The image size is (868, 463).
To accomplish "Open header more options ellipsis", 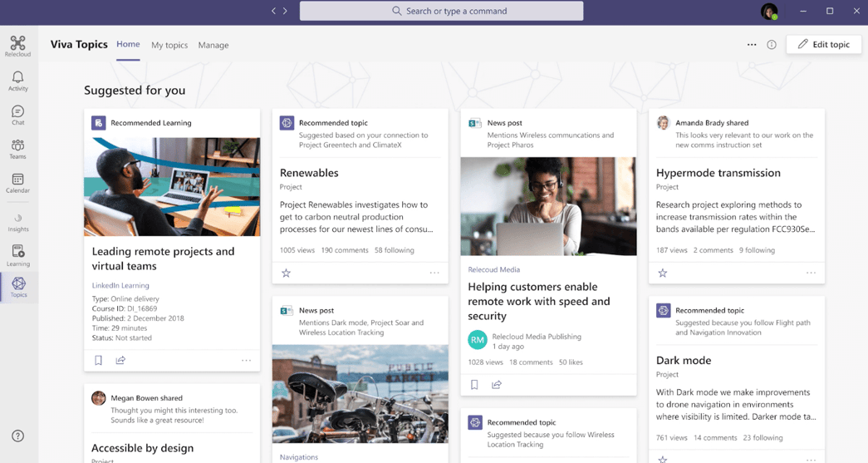I will pos(751,45).
